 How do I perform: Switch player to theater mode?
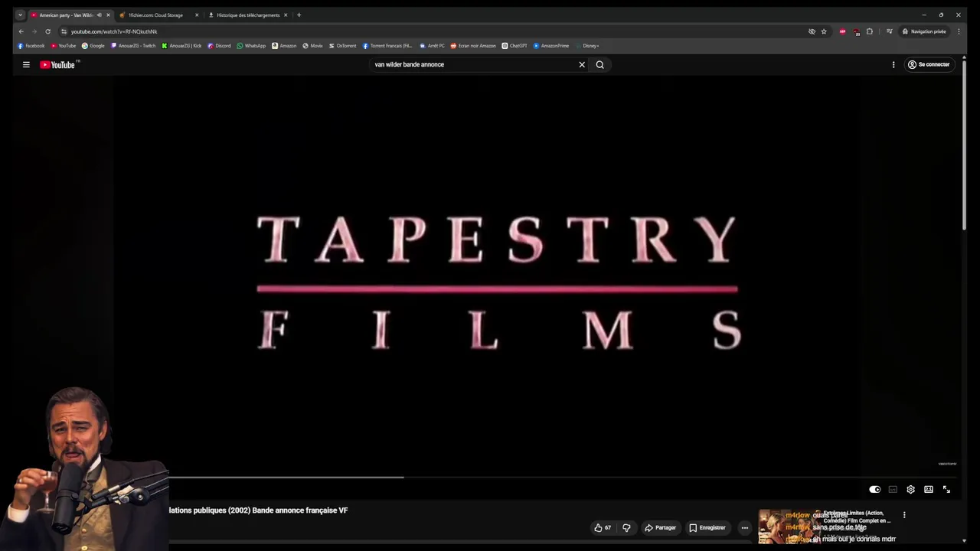(929, 490)
